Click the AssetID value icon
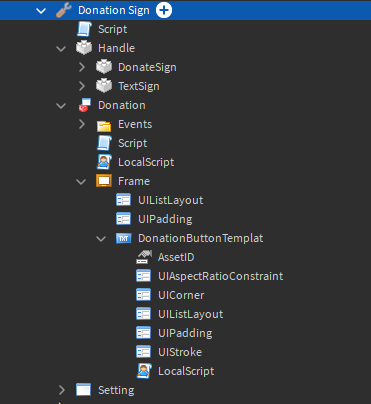 pyautogui.click(x=144, y=257)
